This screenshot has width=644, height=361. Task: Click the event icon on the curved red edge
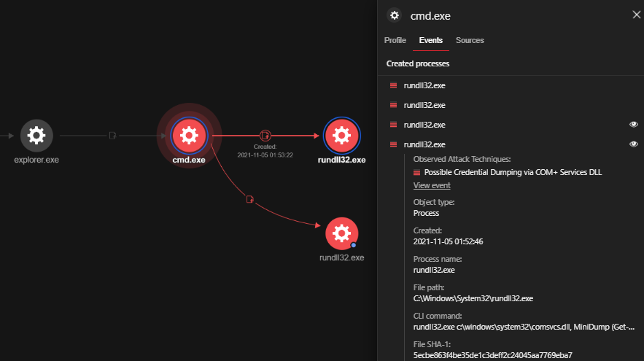click(x=249, y=199)
